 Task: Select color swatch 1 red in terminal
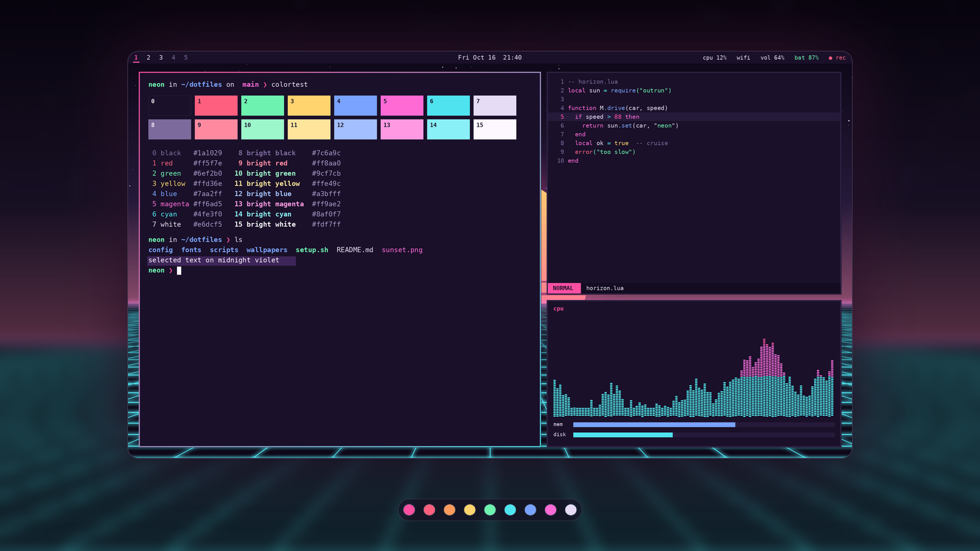click(216, 105)
